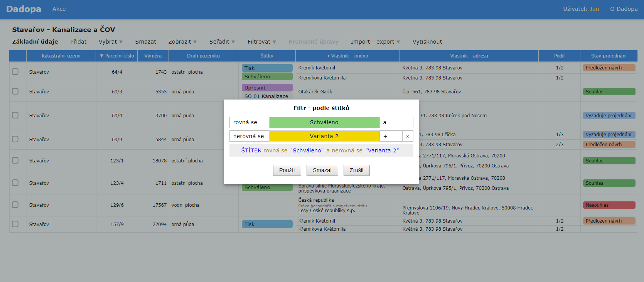The height and width of the screenshot is (282, 644).
Task: Click the yellow Varianta 2 tag selector
Action: tap(324, 136)
